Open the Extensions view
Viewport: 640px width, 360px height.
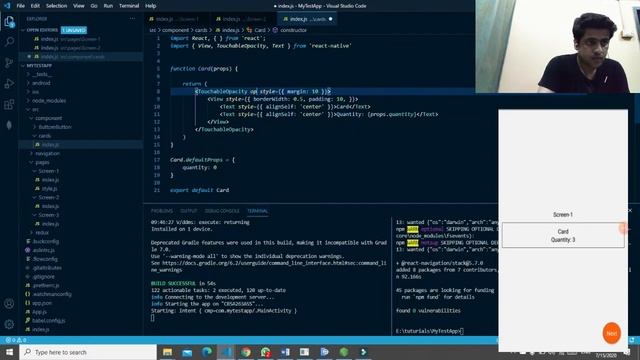(x=9, y=104)
